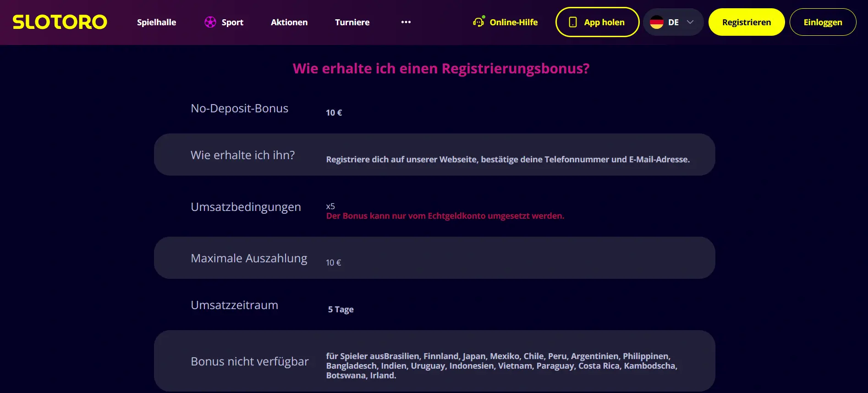Go to the Aktionen page
This screenshot has height=393, width=868.
[289, 22]
